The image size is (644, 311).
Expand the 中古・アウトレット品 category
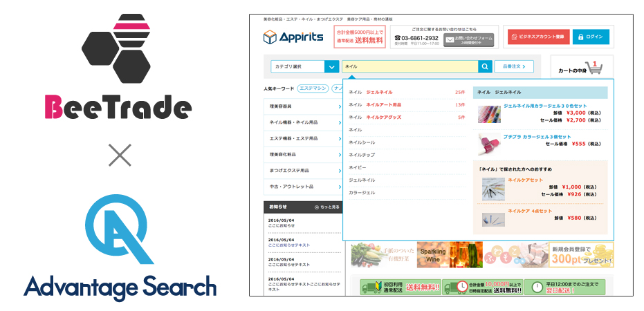click(304, 187)
